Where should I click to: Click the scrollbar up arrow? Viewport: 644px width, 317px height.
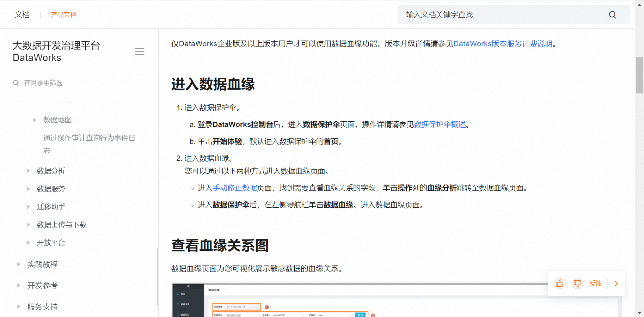(639, 5)
